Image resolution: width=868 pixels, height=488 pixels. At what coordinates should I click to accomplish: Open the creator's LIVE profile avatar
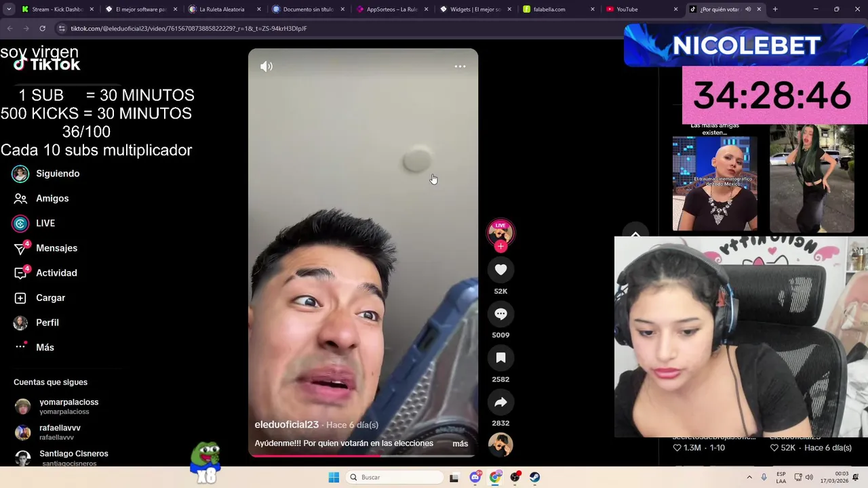pos(500,232)
